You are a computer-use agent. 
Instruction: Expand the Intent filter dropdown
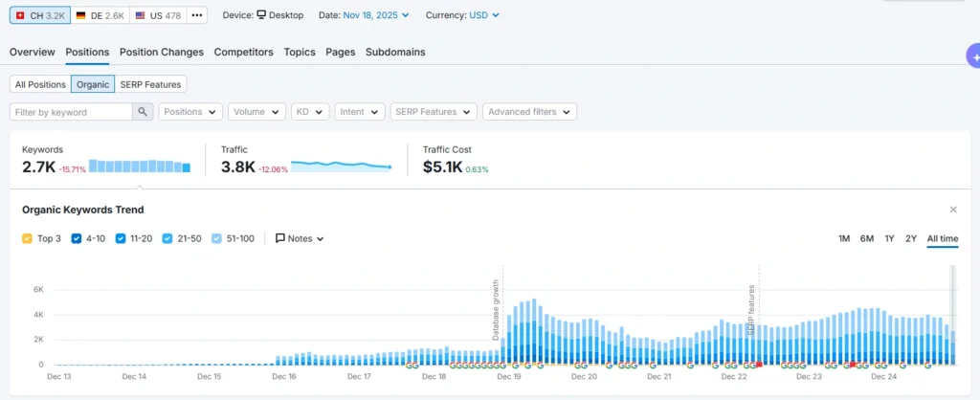[360, 112]
